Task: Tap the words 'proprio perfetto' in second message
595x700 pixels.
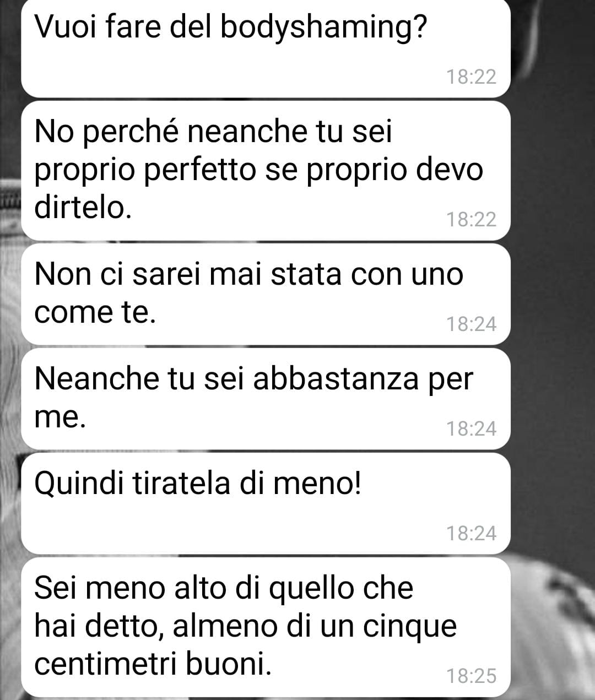Action: pos(145,170)
